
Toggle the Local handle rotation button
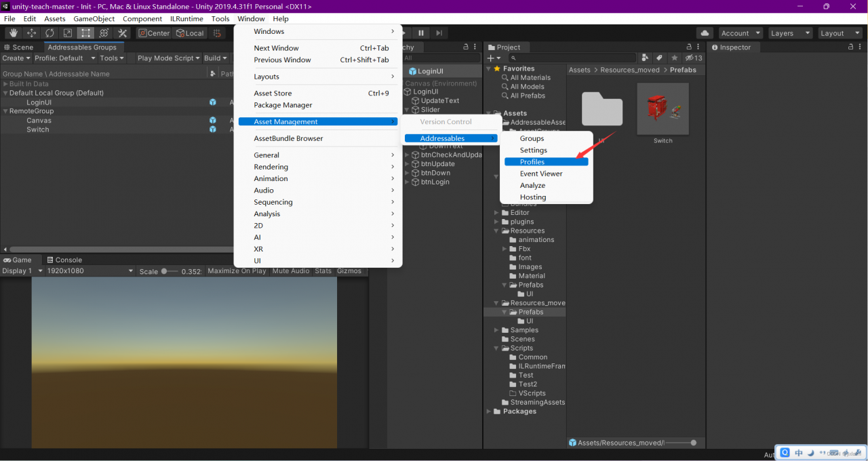(189, 33)
